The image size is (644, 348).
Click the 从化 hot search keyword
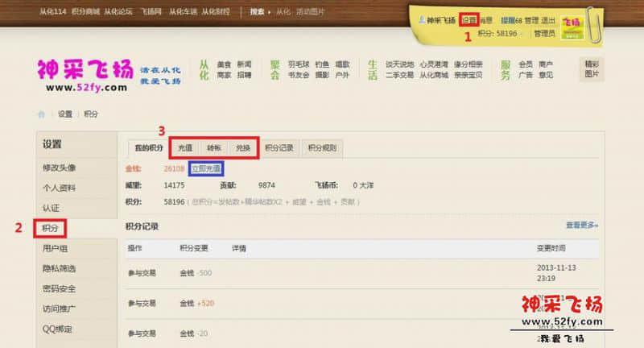click(x=283, y=12)
